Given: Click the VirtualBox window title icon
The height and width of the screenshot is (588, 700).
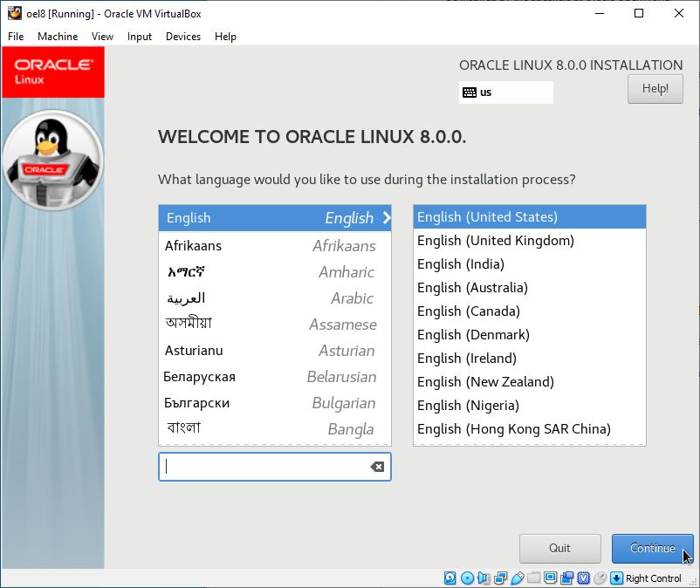Looking at the screenshot, I should 15,13.
